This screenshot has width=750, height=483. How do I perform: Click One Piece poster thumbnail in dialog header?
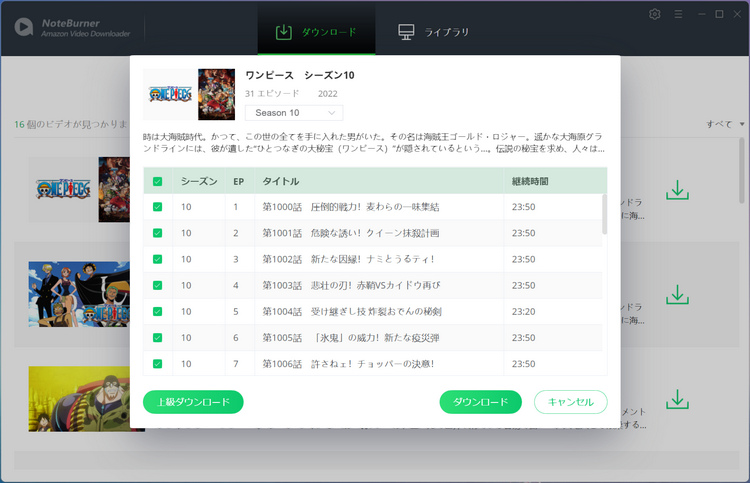point(217,94)
